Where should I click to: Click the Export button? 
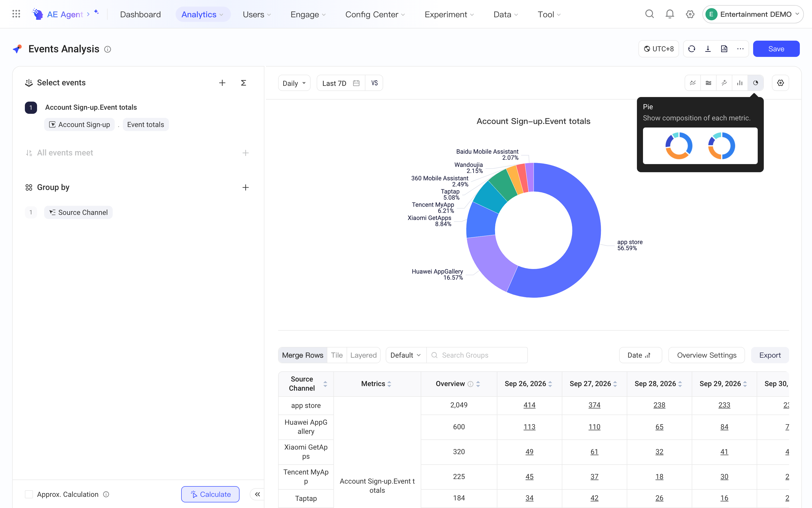pyautogui.click(x=770, y=355)
